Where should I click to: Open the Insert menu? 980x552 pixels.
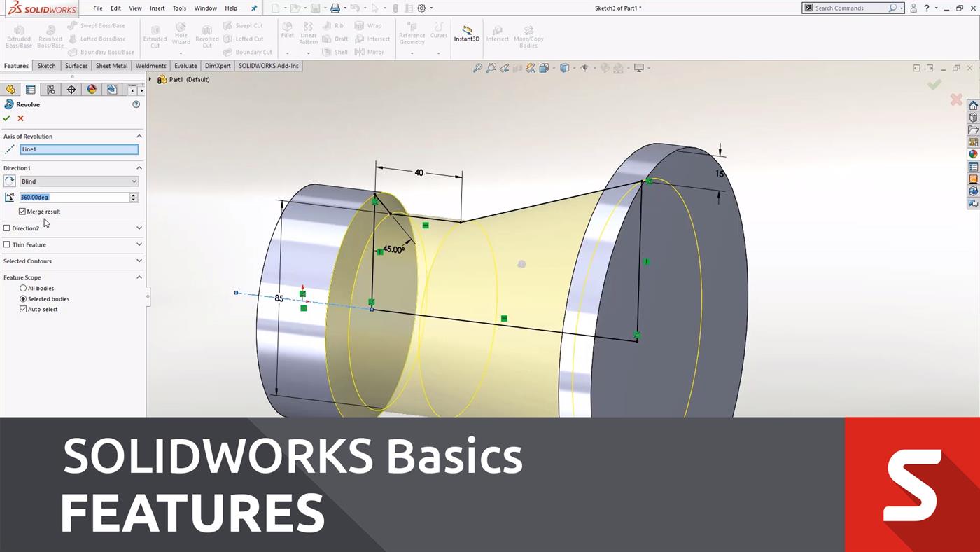157,8
